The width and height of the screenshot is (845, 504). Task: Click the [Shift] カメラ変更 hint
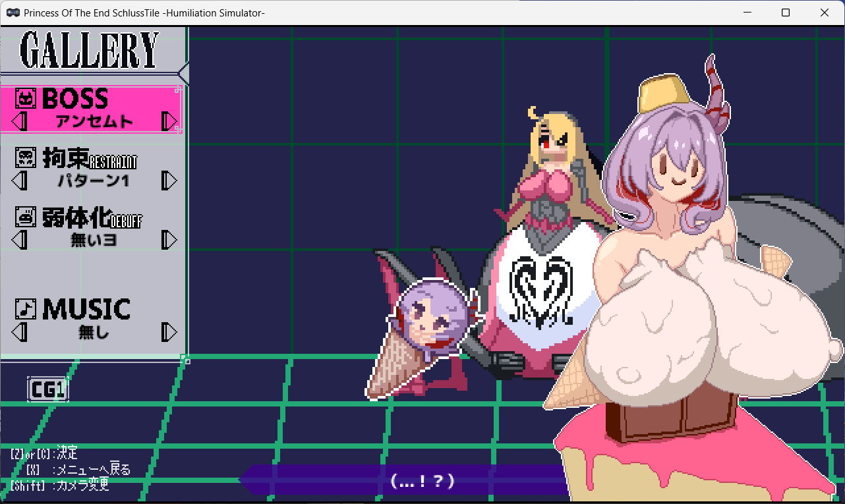59,486
